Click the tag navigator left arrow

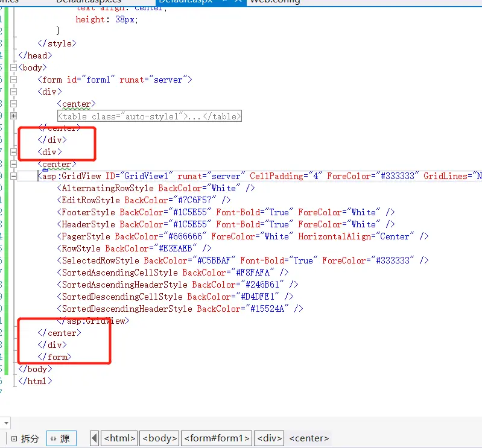coord(94,438)
